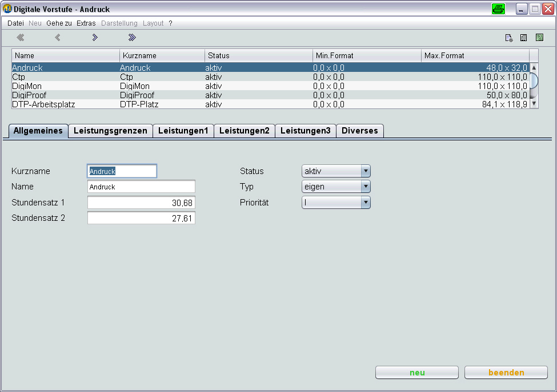The height and width of the screenshot is (392, 557).
Task: Open the Leistungen1 tab
Action: tap(183, 131)
